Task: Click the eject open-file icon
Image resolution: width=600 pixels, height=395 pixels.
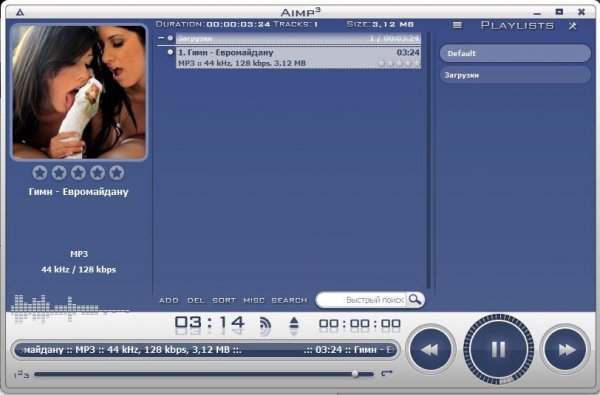Action: click(293, 323)
